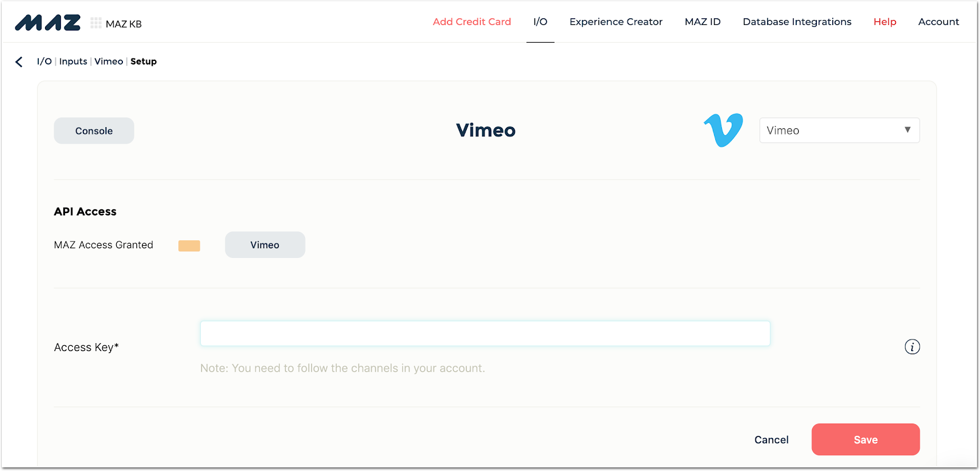Click the Vimeo page title
The image size is (980, 471).
point(486,130)
